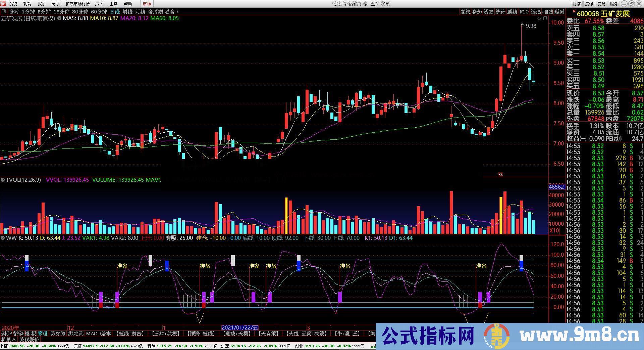Click the 关联报价 linked quotes button
This screenshot has width=644, height=350.
29,339
